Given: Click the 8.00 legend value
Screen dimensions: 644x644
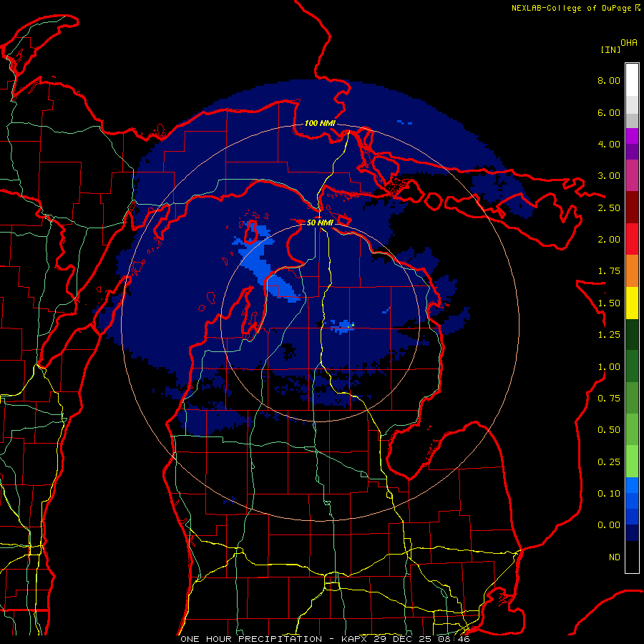Looking at the screenshot, I should click(609, 80).
